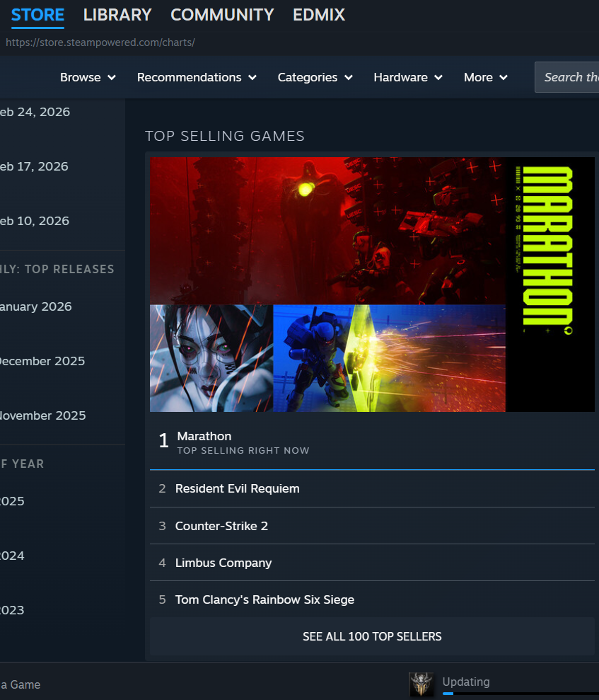
Task: Open the Hardware dropdown
Action: 408,77
